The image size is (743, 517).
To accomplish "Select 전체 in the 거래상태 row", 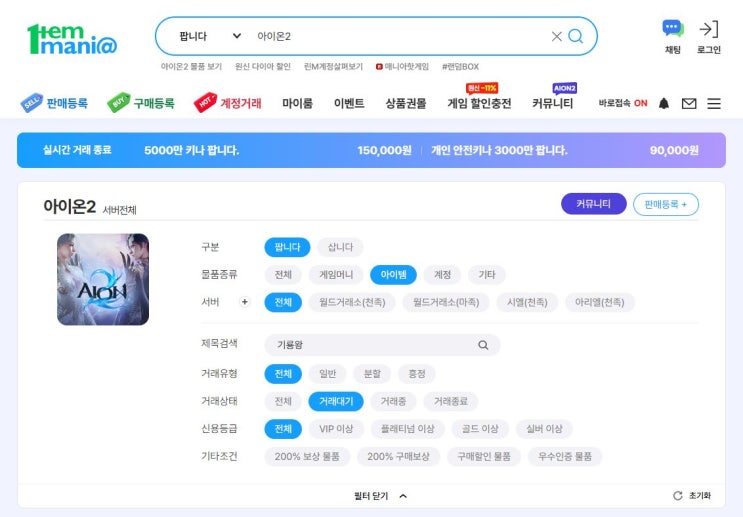I will (283, 401).
